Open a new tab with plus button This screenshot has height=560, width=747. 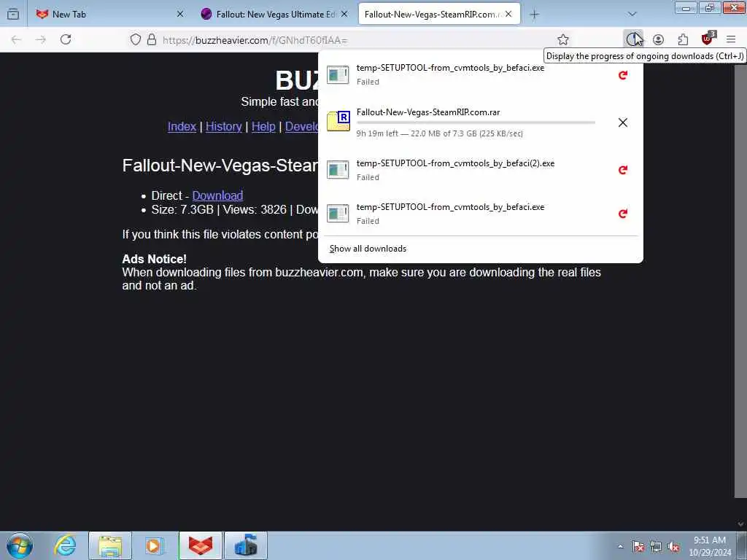[x=535, y=15]
